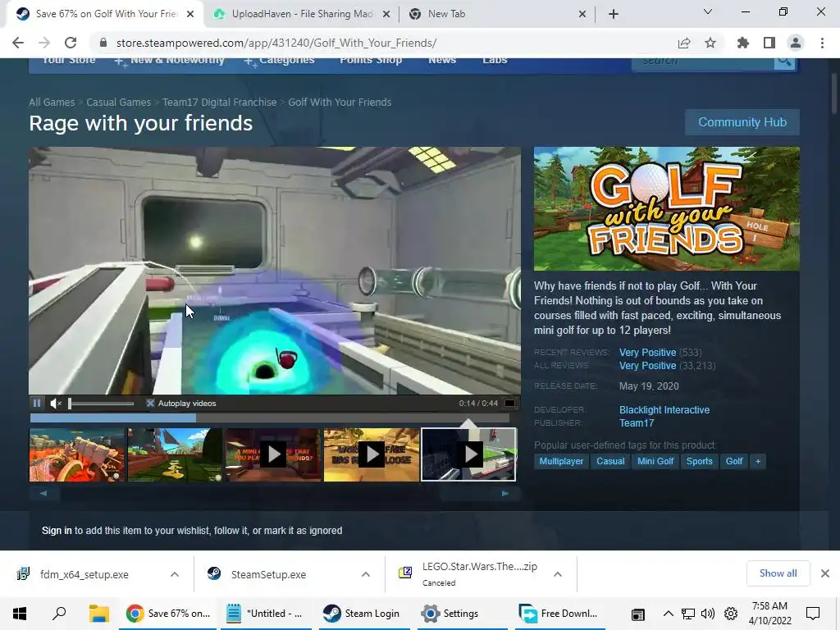Select the highlighted last video thumbnail
Screen dimensions: 840x630
tap(468, 454)
